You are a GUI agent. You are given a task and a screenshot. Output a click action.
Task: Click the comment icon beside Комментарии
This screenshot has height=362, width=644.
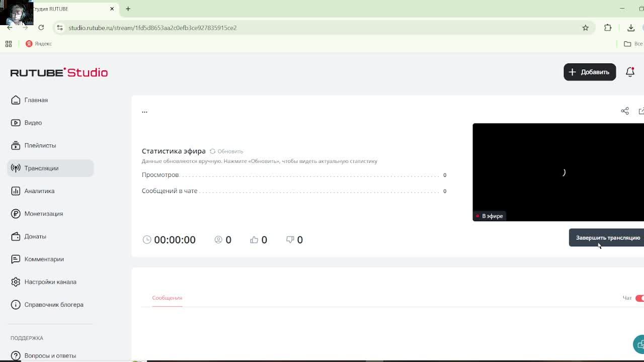coord(16,259)
